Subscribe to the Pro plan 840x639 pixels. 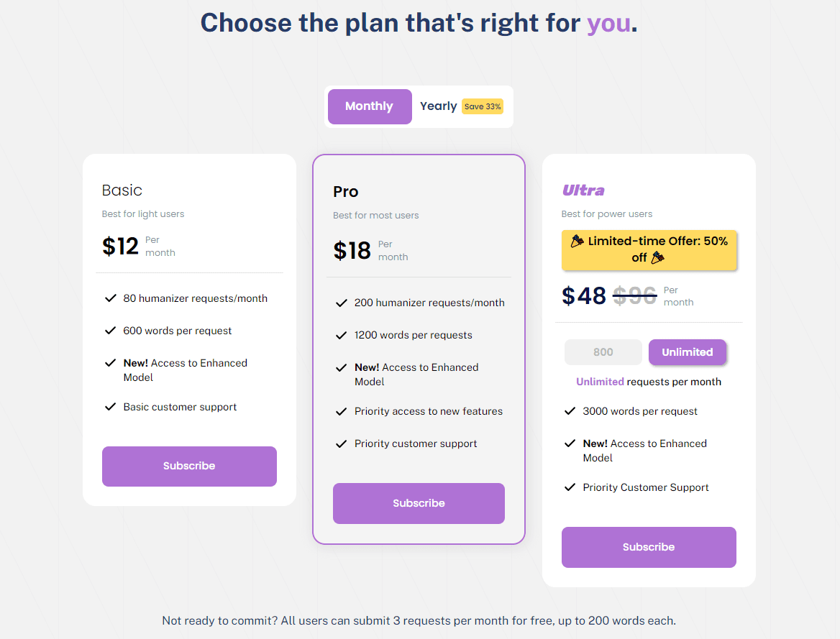coord(419,503)
